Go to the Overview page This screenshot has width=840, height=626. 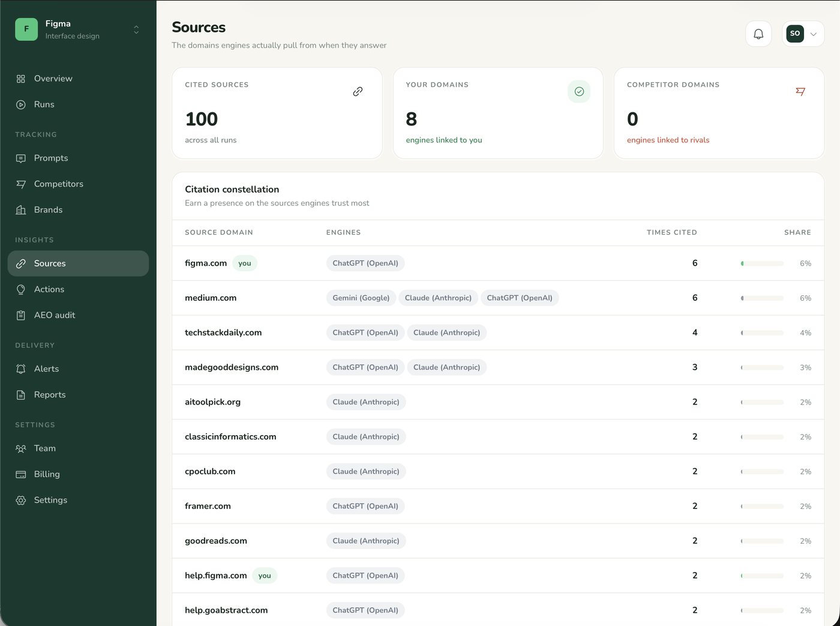pyautogui.click(x=78, y=79)
